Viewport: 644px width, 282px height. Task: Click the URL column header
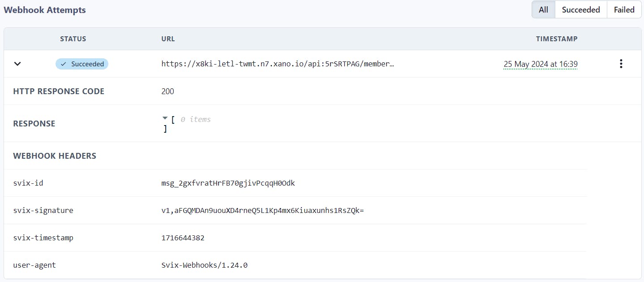coord(168,39)
